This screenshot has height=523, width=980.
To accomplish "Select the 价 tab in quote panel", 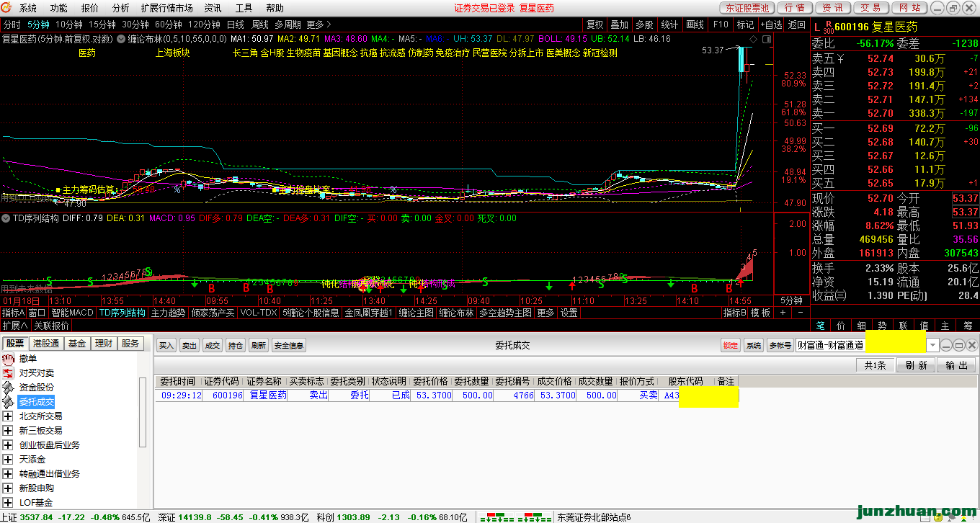I will coord(841,326).
